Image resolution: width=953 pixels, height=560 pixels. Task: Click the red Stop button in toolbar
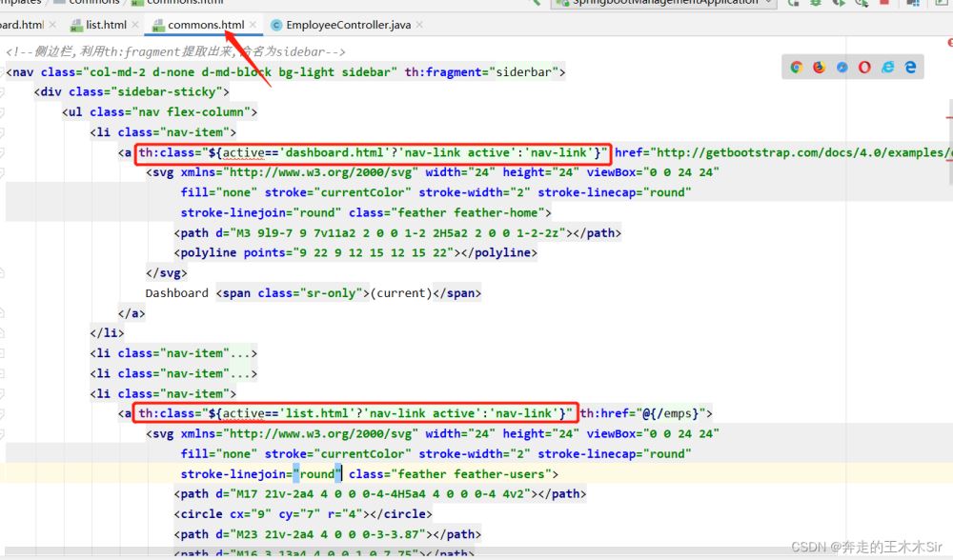[x=882, y=3]
